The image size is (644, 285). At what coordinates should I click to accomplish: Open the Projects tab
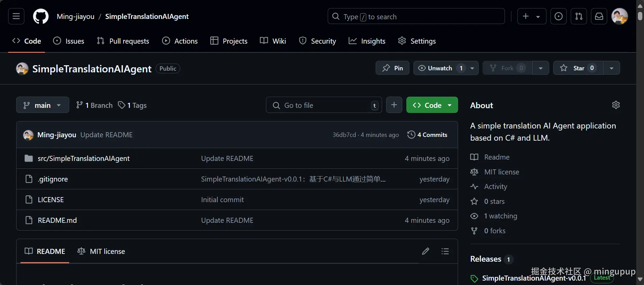(x=229, y=41)
